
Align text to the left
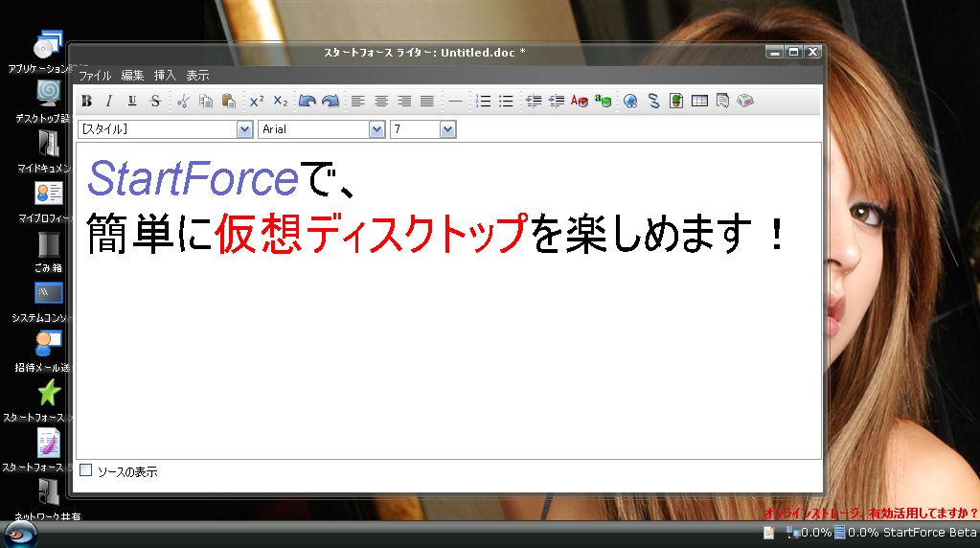point(357,101)
